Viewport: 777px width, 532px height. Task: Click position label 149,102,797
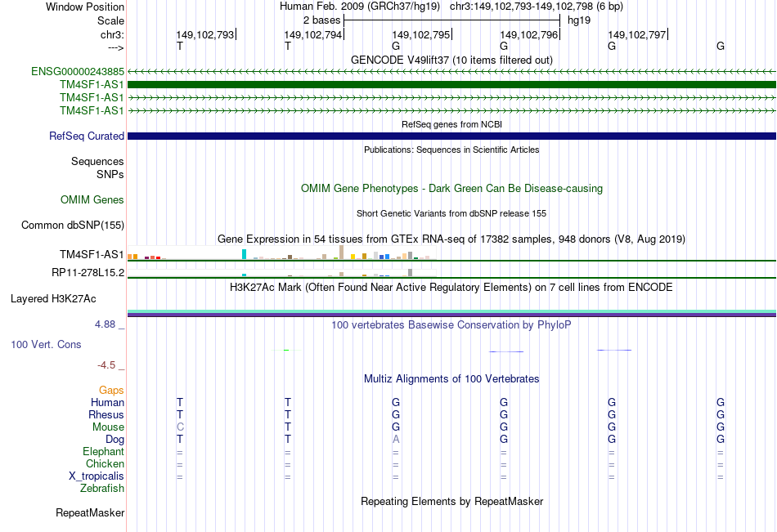click(637, 34)
